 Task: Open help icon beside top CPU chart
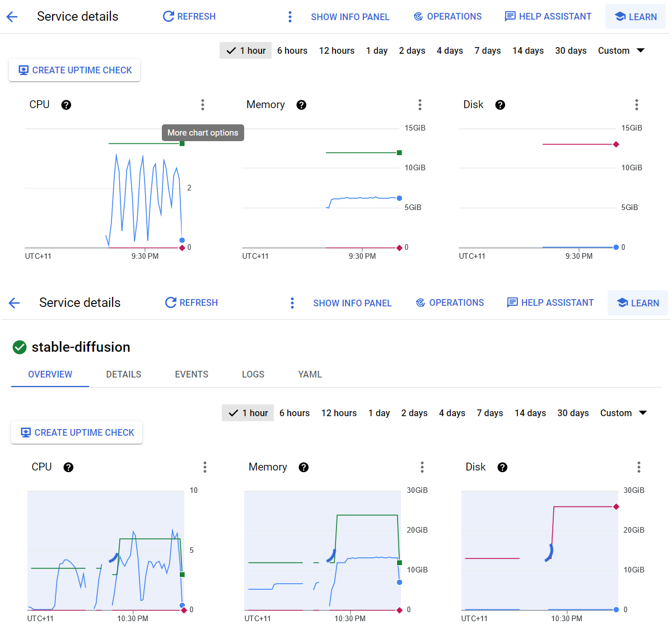coord(66,105)
